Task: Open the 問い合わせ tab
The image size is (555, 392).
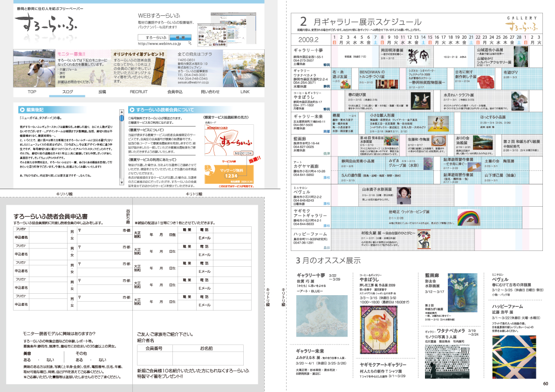Action: click(x=210, y=92)
